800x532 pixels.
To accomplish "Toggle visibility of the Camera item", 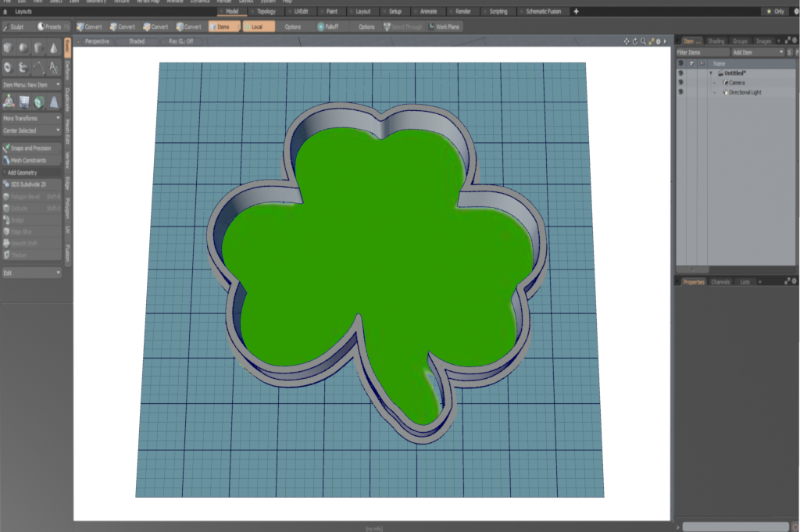I will click(x=680, y=83).
